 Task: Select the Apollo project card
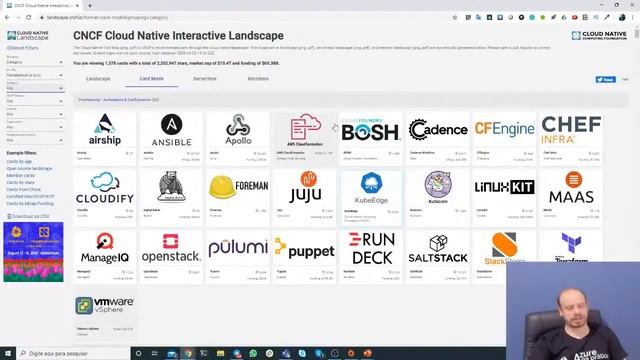pos(238,138)
